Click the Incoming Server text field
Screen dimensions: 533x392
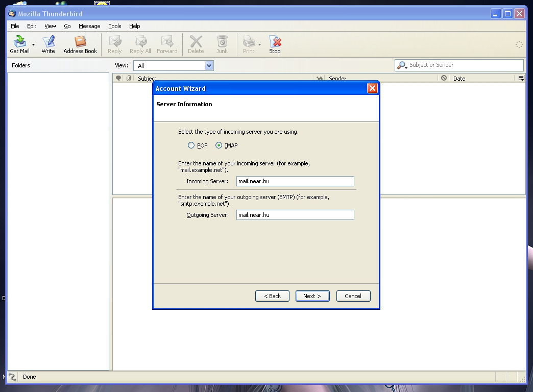[x=295, y=181]
